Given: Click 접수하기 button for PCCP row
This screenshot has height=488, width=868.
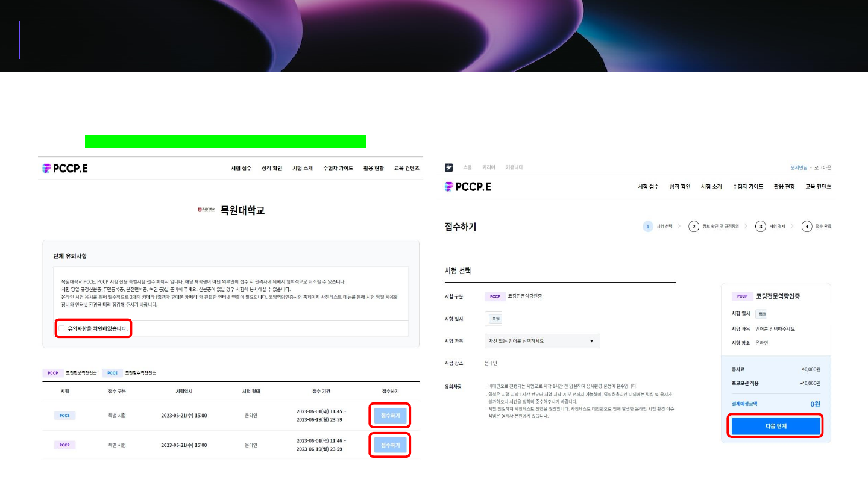Looking at the screenshot, I should [390, 445].
